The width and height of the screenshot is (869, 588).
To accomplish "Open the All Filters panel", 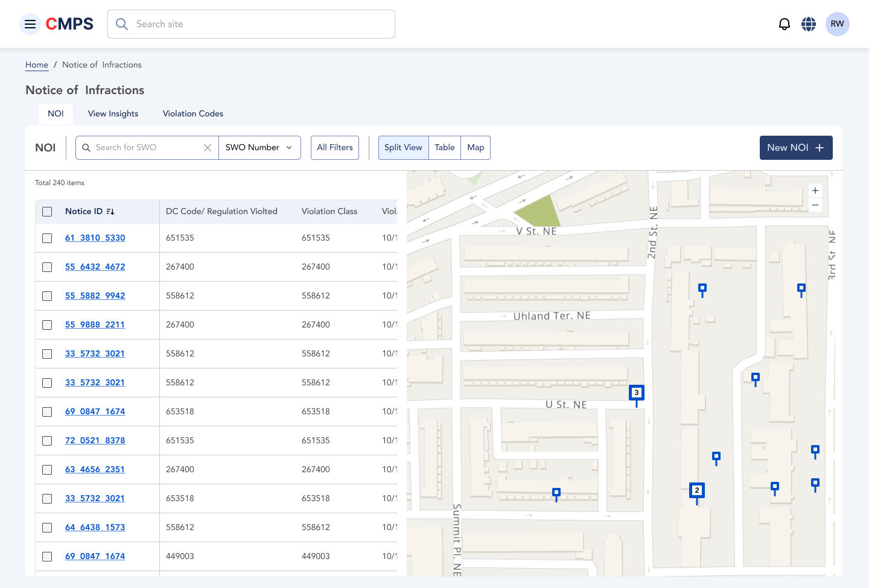I will pyautogui.click(x=334, y=148).
